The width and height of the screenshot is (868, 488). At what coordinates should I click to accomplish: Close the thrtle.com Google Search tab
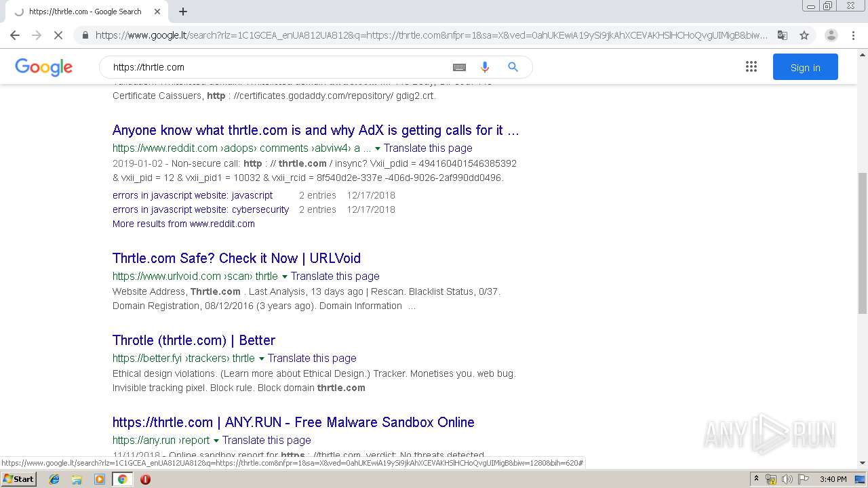tap(157, 12)
